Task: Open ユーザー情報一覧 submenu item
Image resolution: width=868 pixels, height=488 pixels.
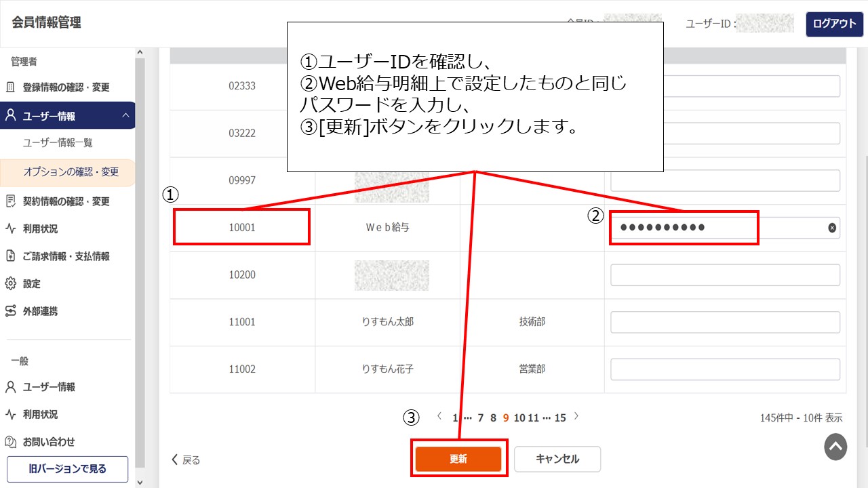Action: point(58,143)
